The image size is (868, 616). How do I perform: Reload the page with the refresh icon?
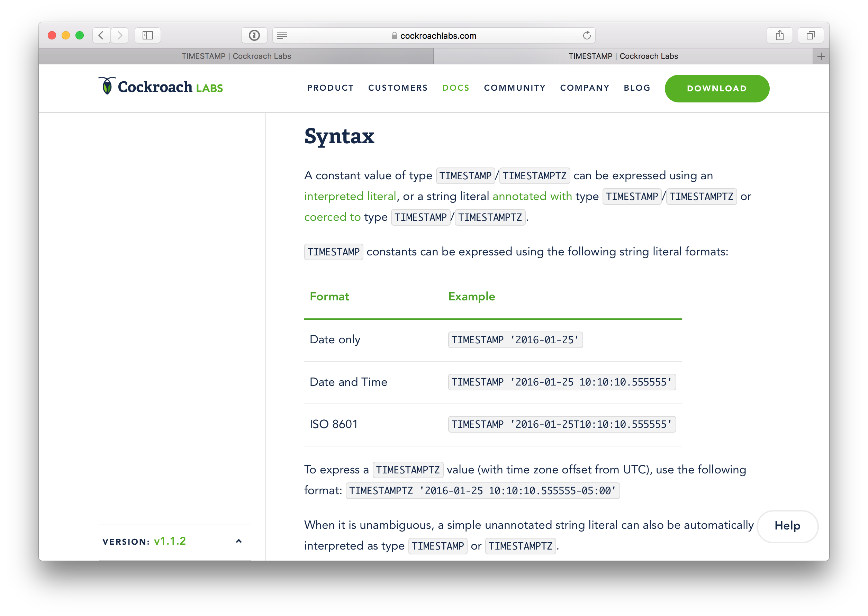coord(587,35)
